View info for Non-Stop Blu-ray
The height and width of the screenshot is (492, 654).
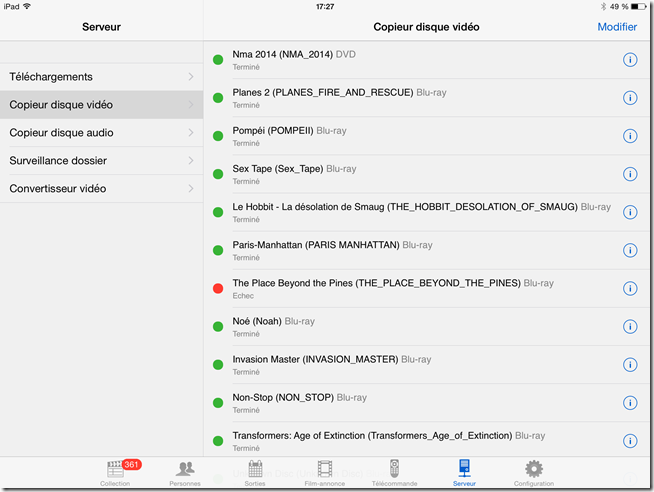(630, 403)
